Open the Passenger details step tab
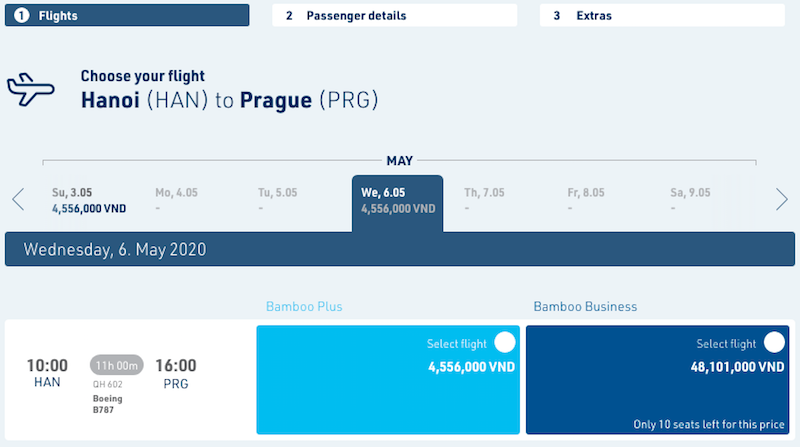 [394, 15]
